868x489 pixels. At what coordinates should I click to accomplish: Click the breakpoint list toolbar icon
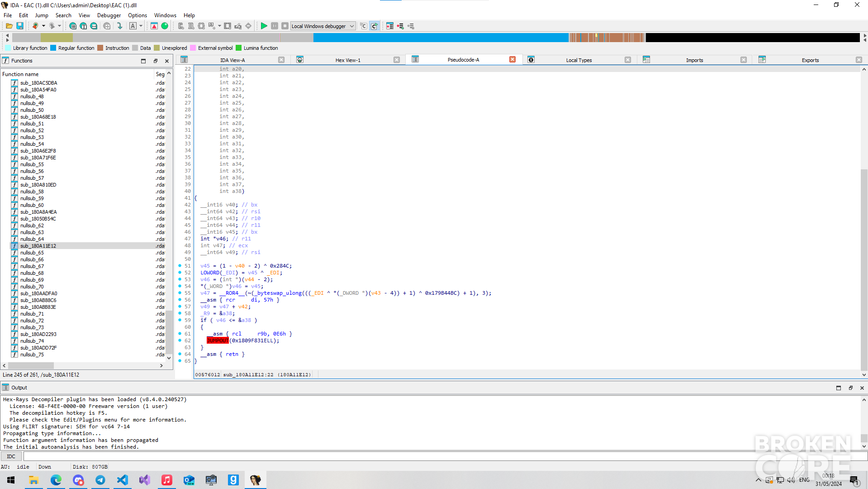click(390, 26)
